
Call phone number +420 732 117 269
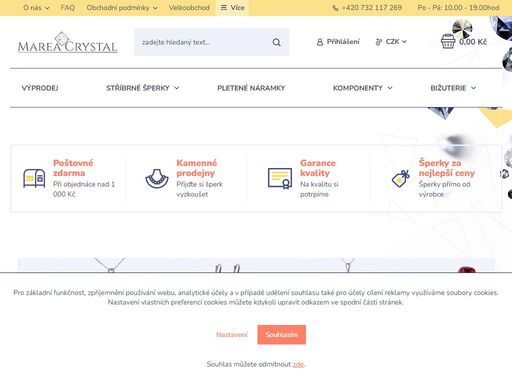pyautogui.click(x=372, y=8)
